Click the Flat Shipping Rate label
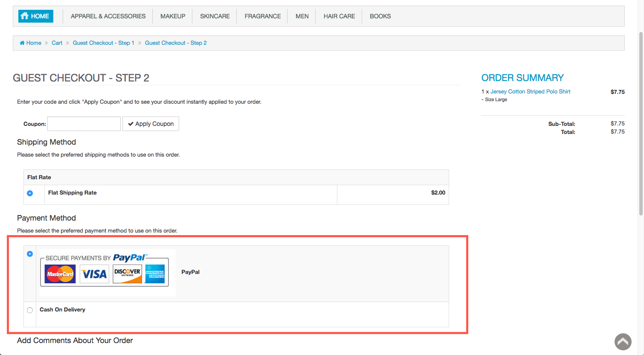The height and width of the screenshot is (355, 644). [x=73, y=193]
